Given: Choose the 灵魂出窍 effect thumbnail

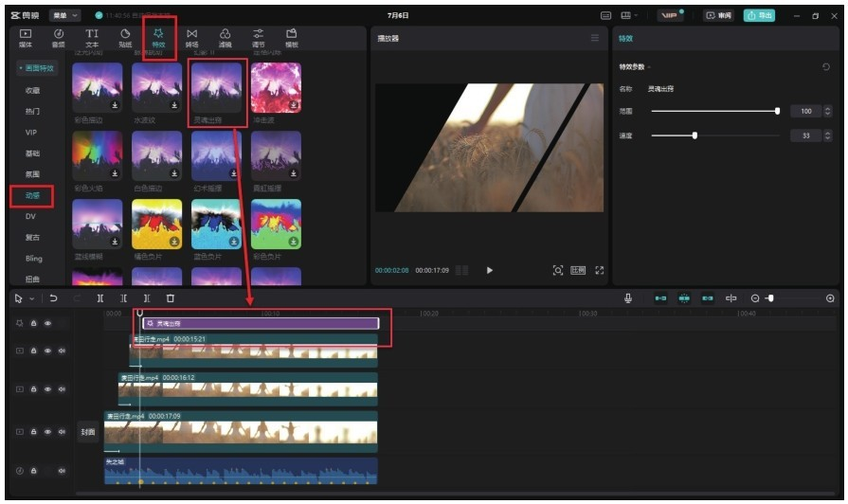Looking at the screenshot, I should tap(216, 87).
